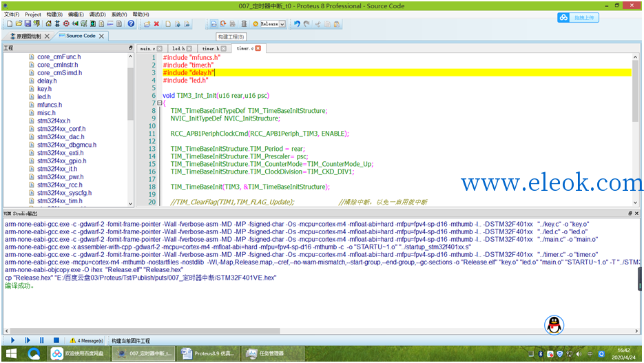Open the 文件(F) menu
Image resolution: width=644 pixels, height=363 pixels.
click(12, 14)
